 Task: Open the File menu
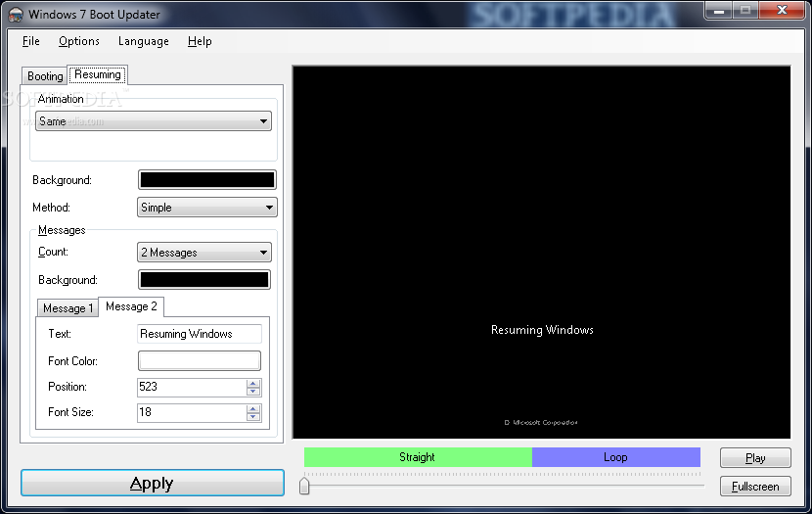pyautogui.click(x=31, y=41)
